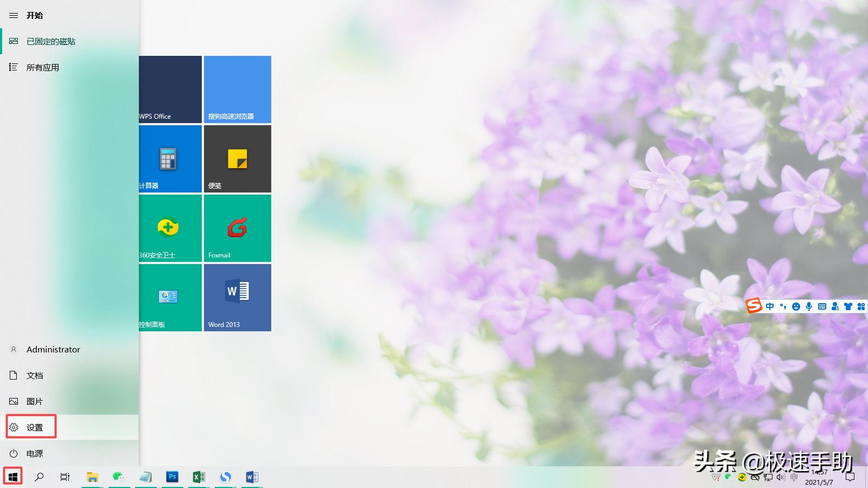Open the volume control from the tray
This screenshot has height=488, width=868.
coord(780,478)
